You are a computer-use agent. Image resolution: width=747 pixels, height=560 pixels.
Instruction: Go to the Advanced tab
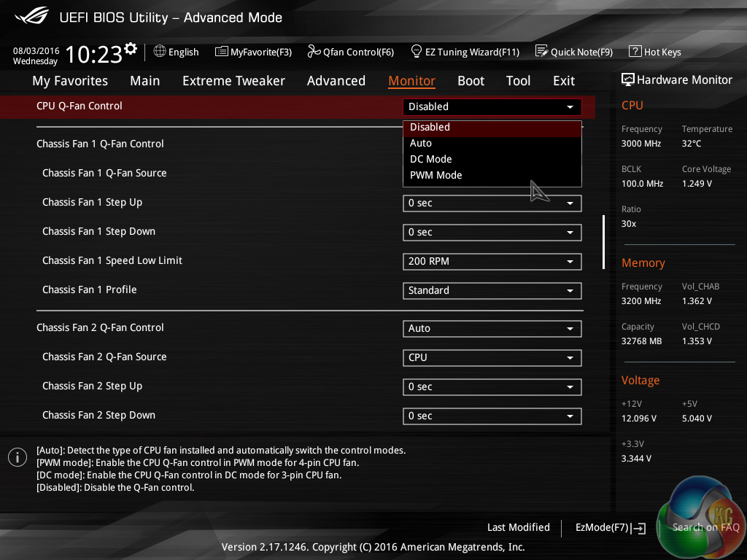coord(336,81)
